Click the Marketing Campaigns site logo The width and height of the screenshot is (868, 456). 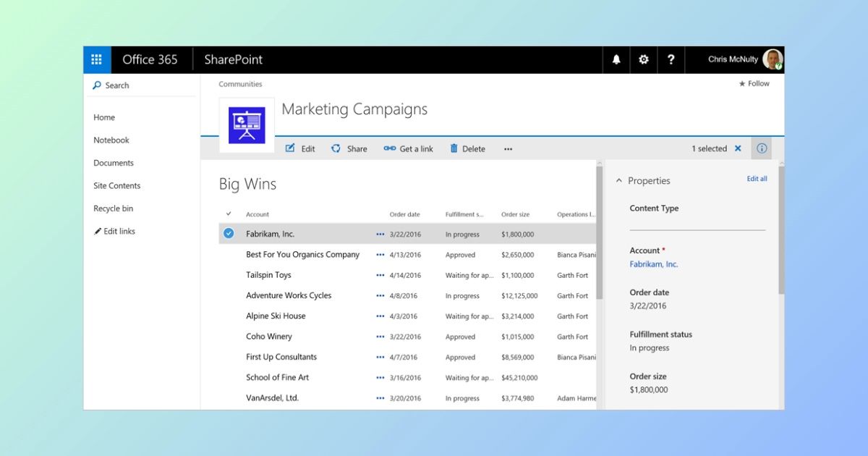tap(247, 125)
